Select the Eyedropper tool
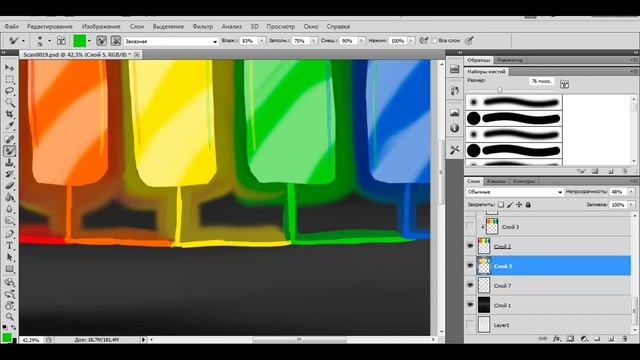 pos(9,126)
